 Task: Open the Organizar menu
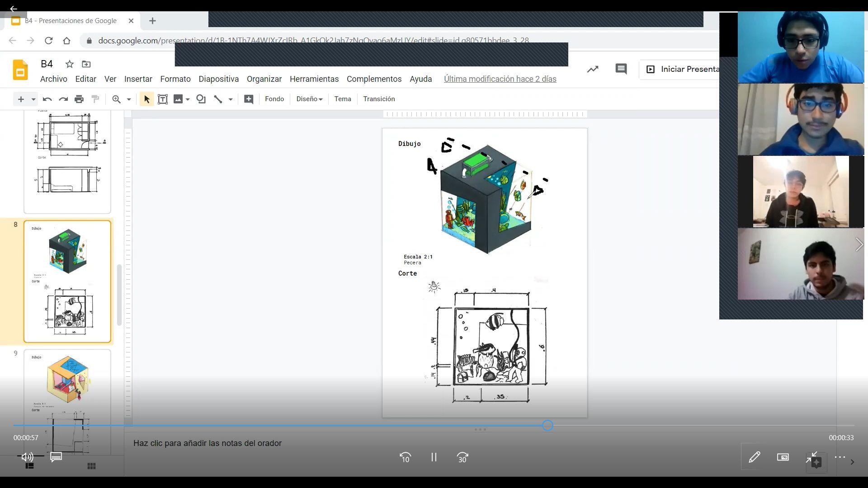[264, 79]
